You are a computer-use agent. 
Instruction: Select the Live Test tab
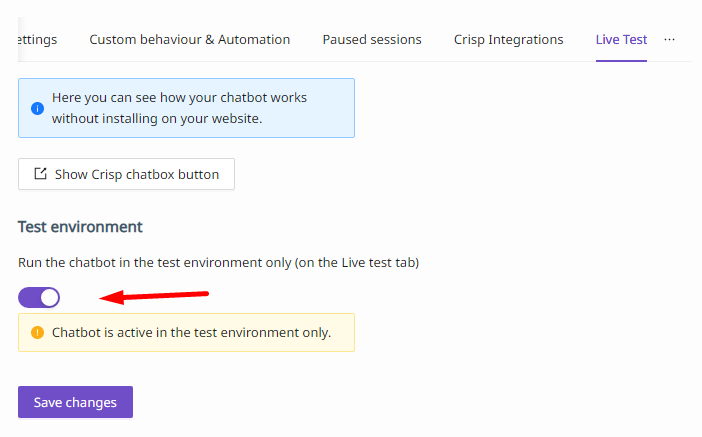(621, 39)
